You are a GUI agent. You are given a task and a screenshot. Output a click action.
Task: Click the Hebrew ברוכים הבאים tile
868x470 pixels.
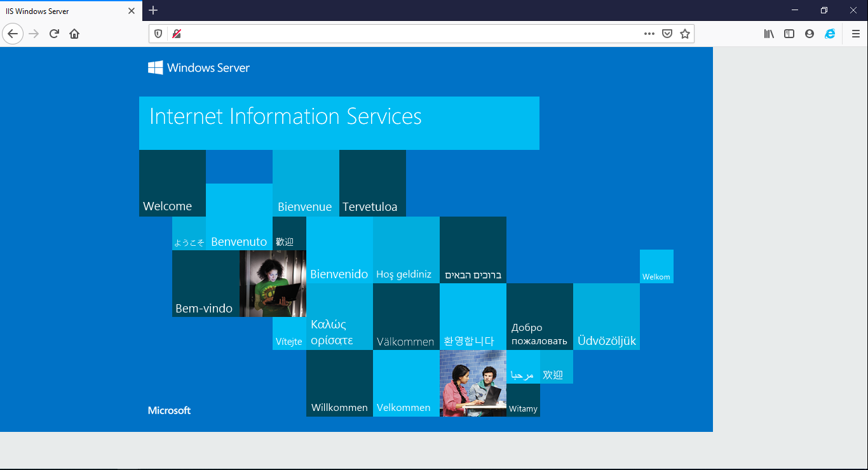[x=473, y=250]
